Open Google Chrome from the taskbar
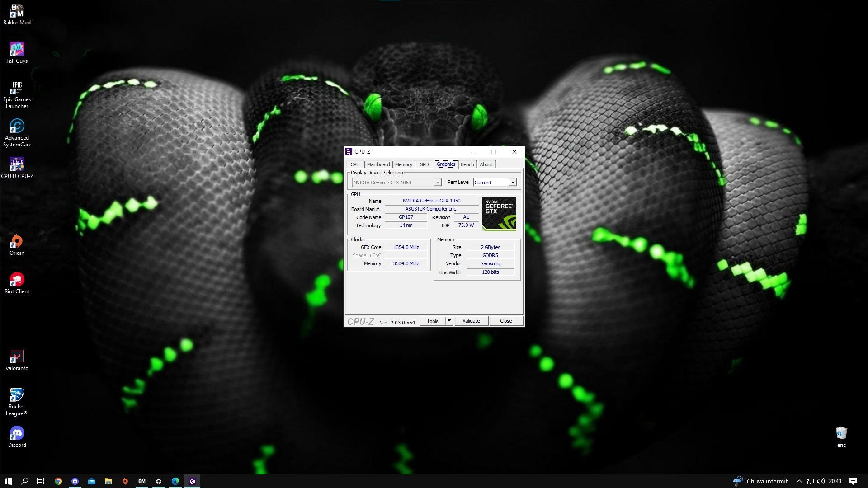 [x=58, y=481]
